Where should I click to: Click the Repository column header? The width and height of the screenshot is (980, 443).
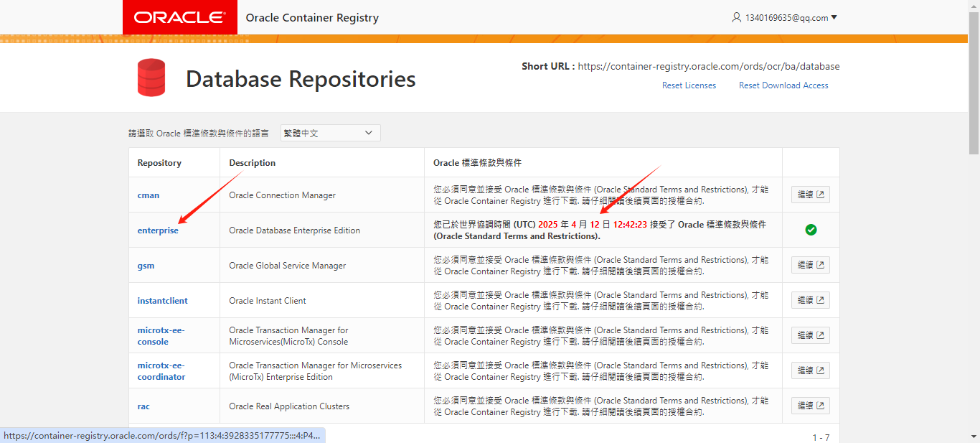[159, 163]
